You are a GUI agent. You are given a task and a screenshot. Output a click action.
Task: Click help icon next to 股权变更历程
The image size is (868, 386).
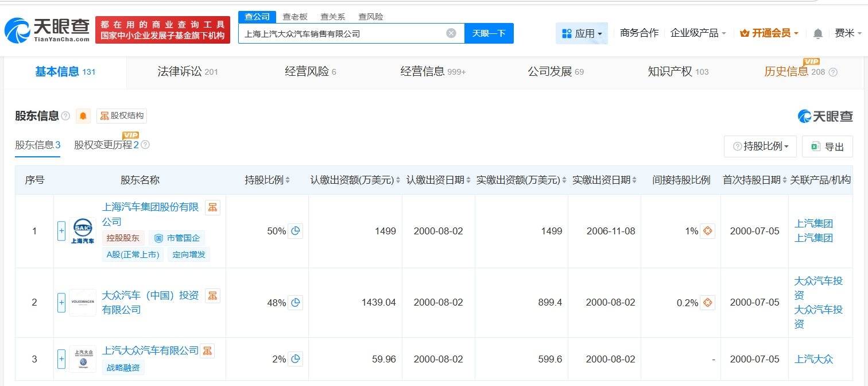[145, 145]
